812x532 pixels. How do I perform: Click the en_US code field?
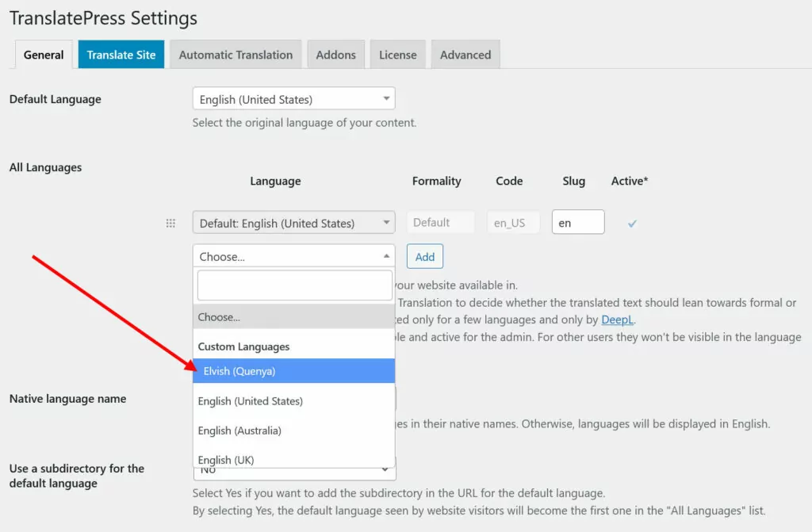tap(513, 223)
